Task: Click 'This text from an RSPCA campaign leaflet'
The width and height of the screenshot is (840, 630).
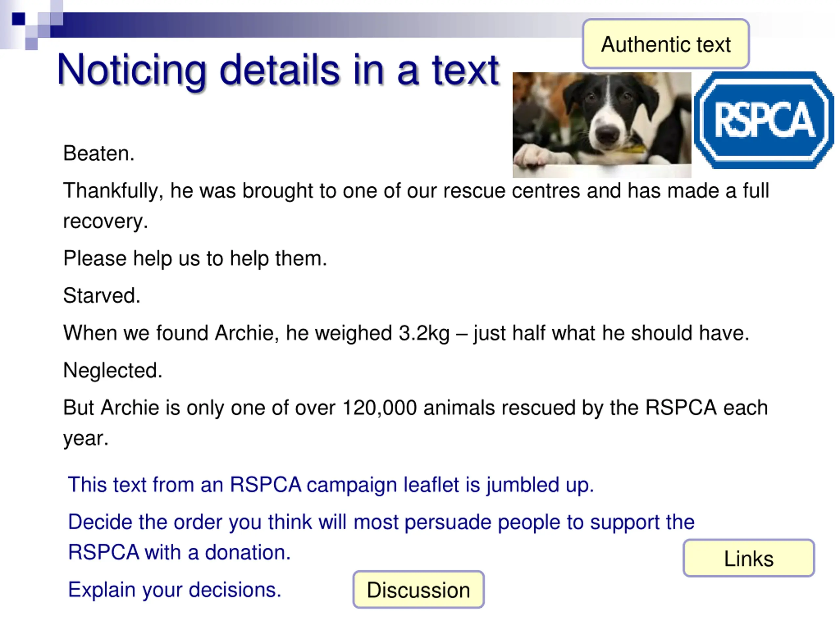Action: click(330, 485)
